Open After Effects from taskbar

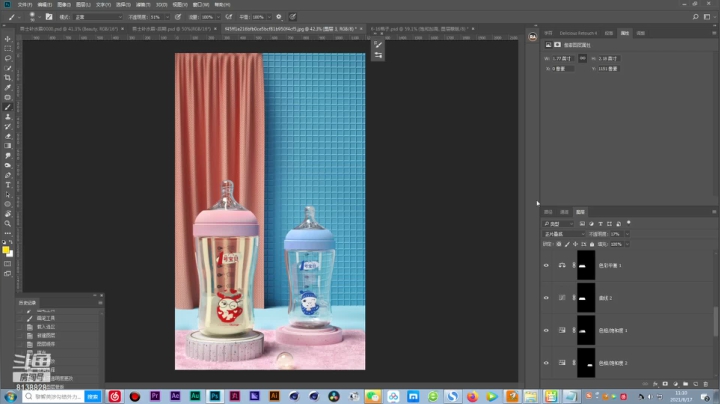175,396
